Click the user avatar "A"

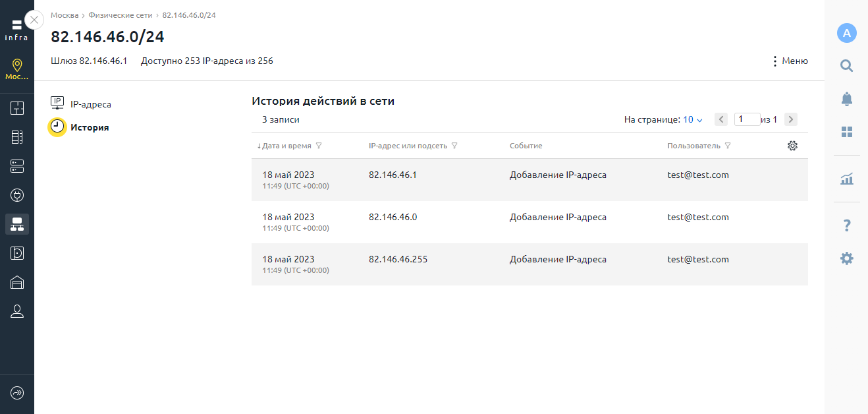click(x=846, y=33)
